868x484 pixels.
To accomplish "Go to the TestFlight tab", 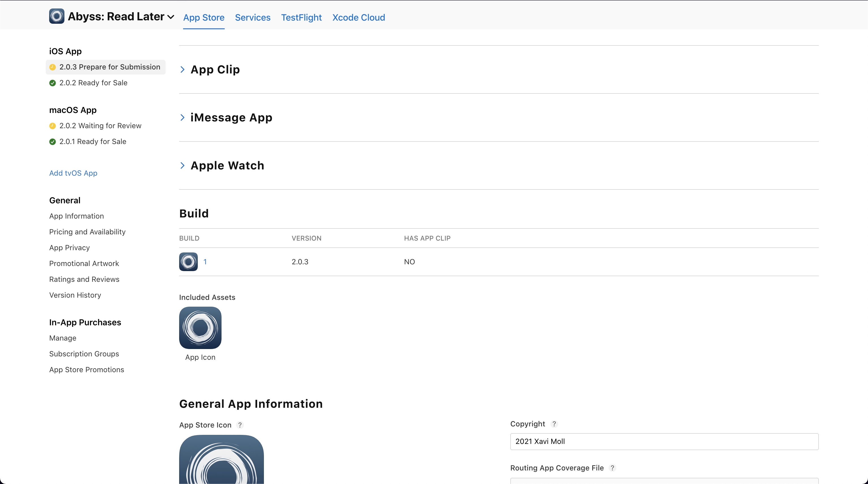I will [x=301, y=18].
